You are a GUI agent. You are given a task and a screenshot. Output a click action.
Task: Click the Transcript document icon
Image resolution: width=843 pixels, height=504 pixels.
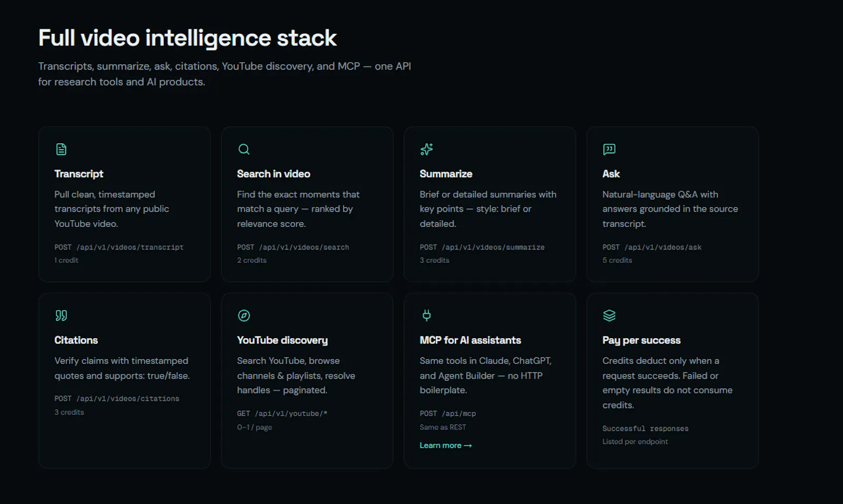pos(61,150)
